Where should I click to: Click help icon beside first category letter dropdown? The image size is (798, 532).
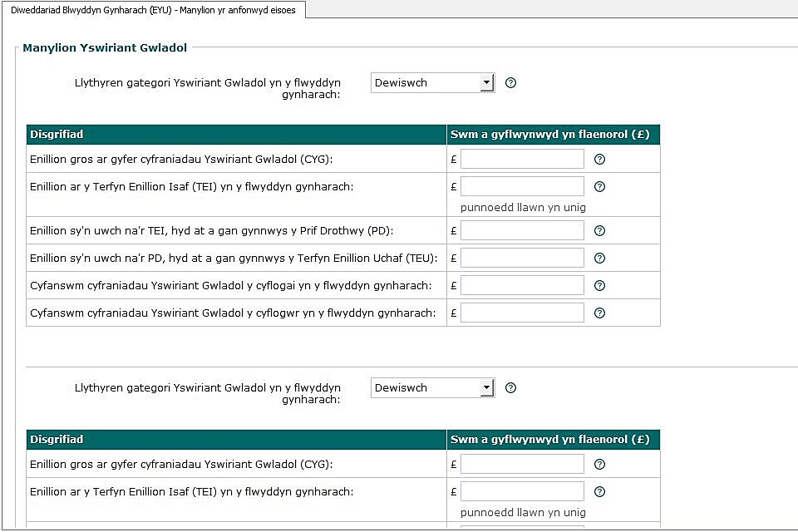pos(511,83)
